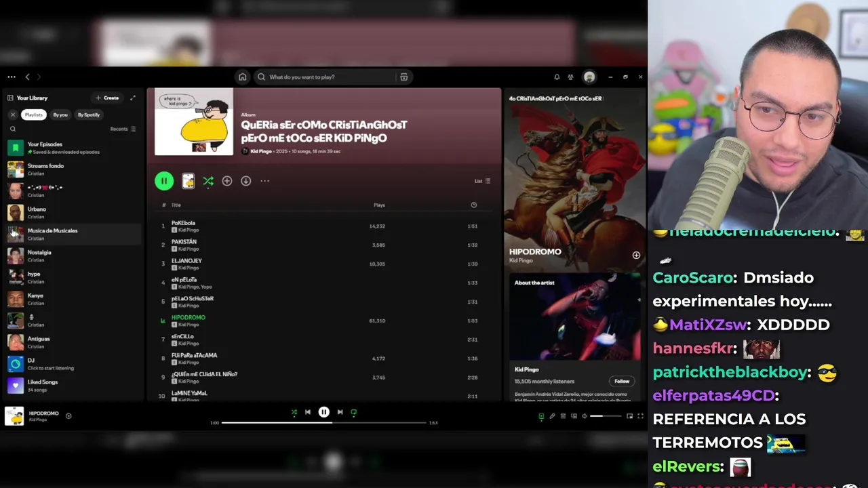Select the By you filter chip
Image resolution: width=868 pixels, height=488 pixels.
click(60, 115)
